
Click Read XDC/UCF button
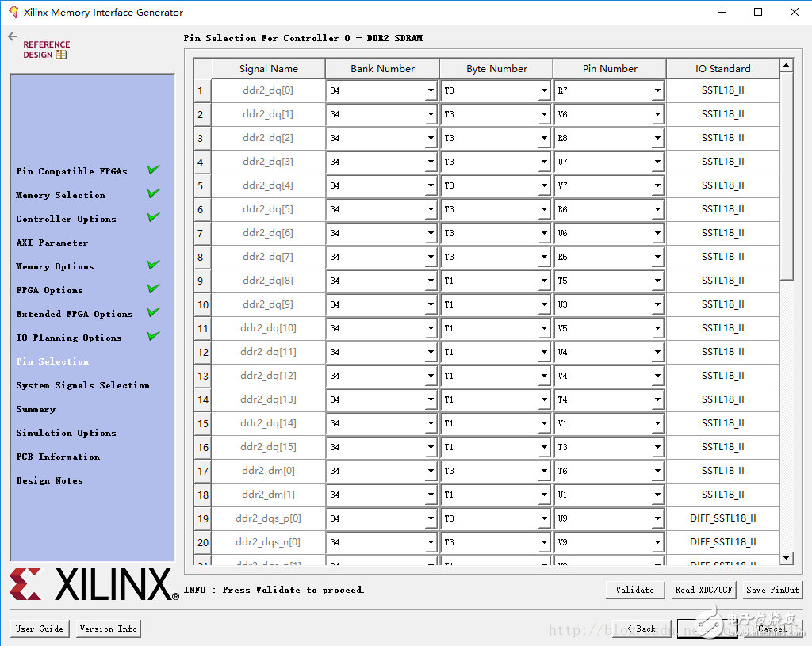tap(703, 590)
